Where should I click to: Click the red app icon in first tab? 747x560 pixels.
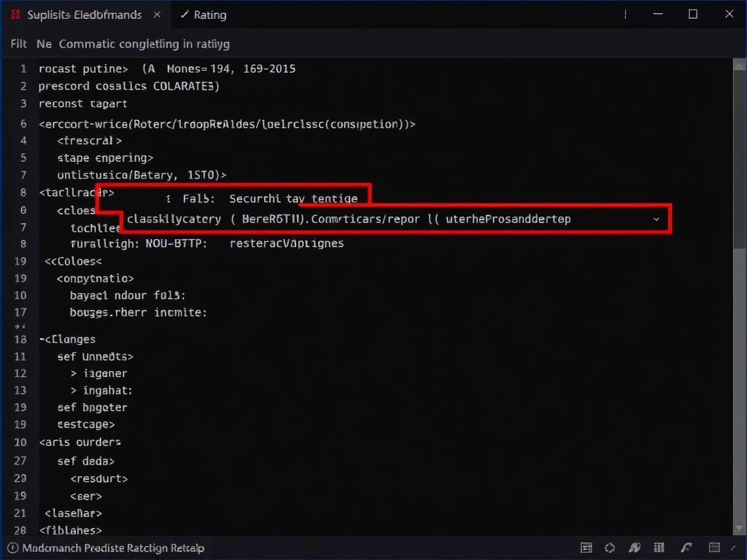tap(16, 15)
